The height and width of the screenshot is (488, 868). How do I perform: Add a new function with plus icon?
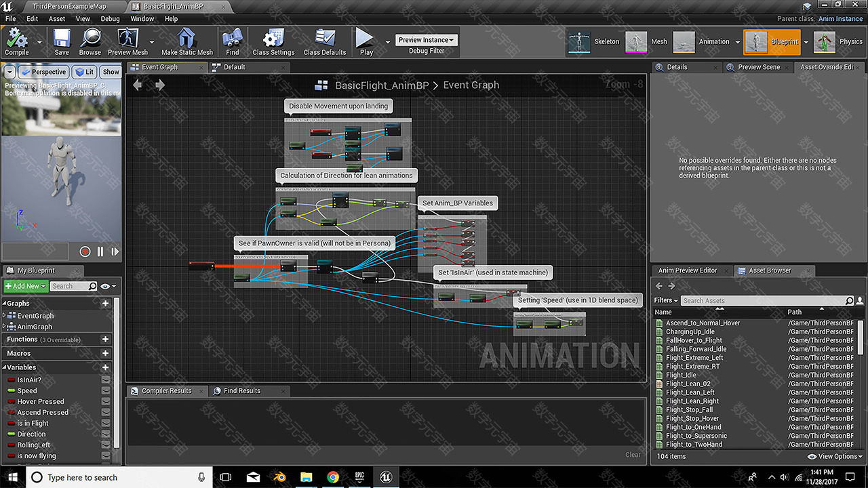(105, 339)
